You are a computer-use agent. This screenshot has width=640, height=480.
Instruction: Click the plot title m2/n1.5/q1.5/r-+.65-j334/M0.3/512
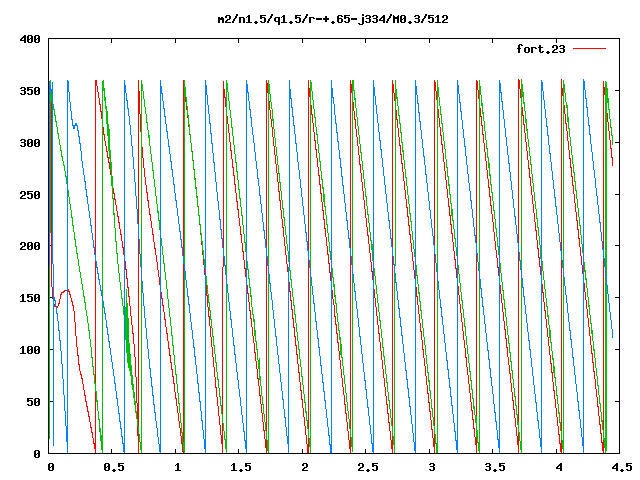point(333,19)
